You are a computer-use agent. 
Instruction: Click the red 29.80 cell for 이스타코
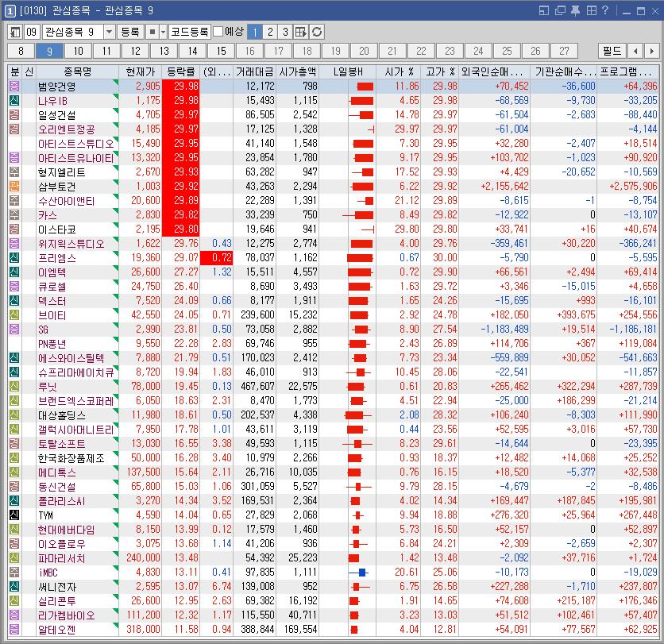tap(181, 229)
